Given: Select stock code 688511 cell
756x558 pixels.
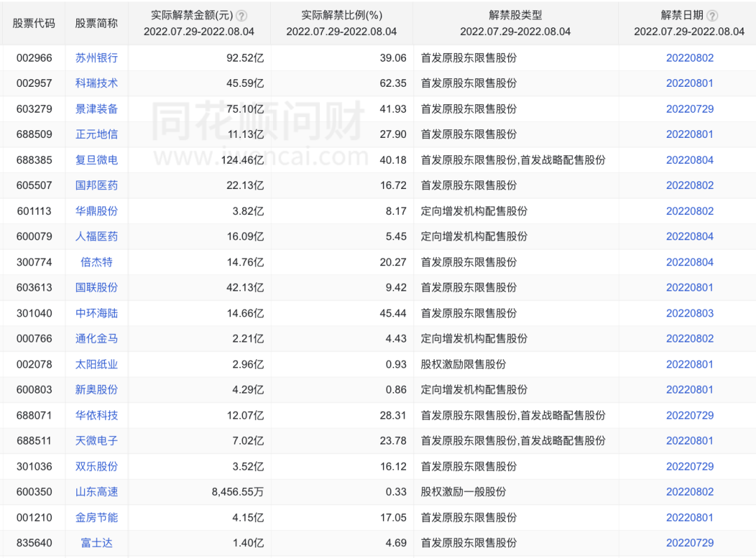Looking at the screenshot, I should (34, 441).
